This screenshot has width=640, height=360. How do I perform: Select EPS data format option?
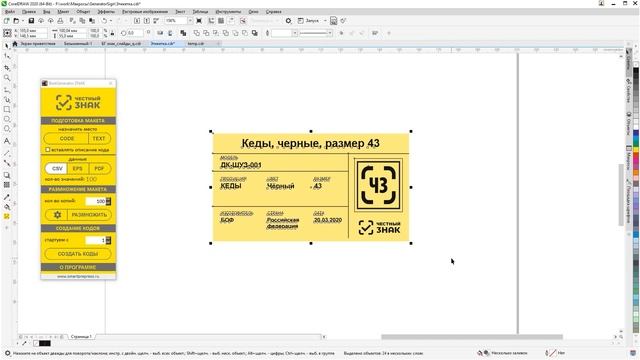(x=78, y=168)
